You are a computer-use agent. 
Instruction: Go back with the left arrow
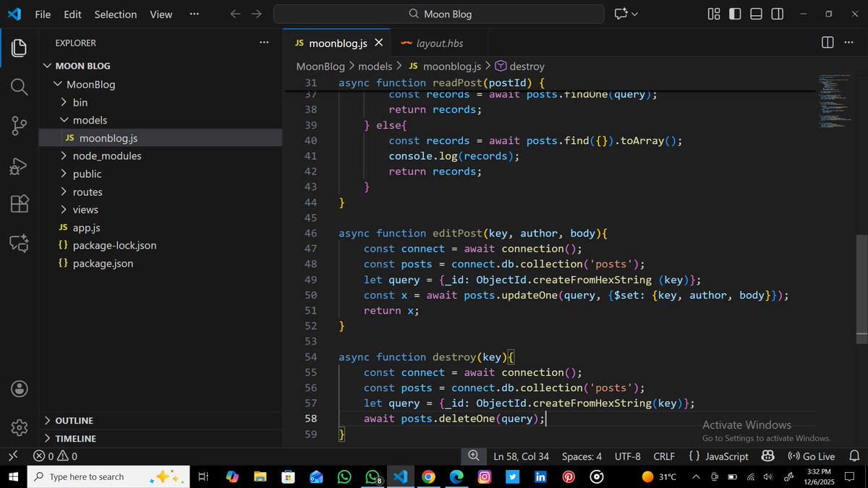click(x=235, y=14)
